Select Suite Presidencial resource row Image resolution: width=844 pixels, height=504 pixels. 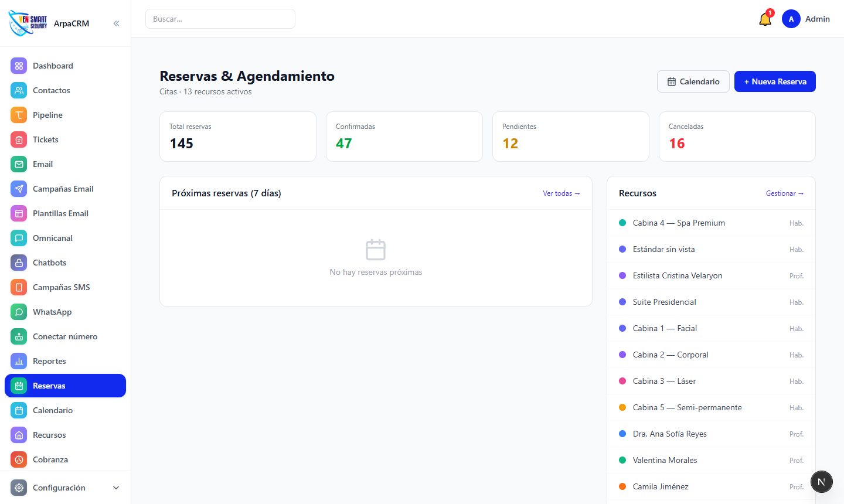point(711,302)
